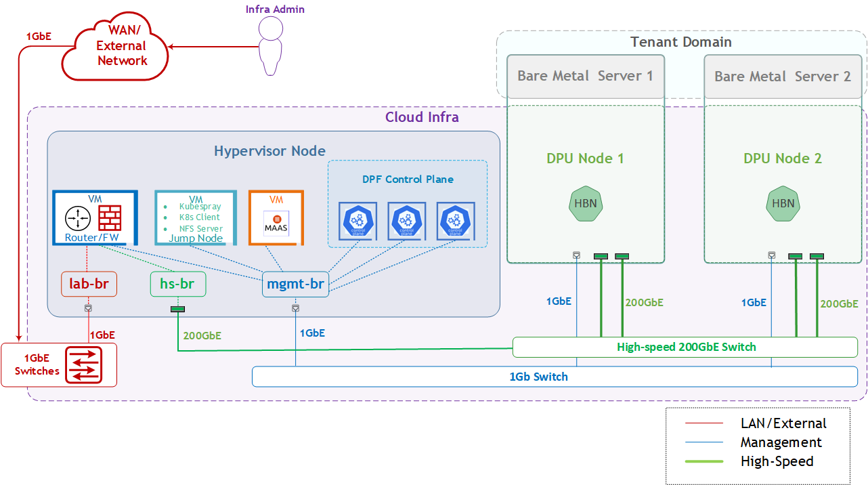Image resolution: width=868 pixels, height=485 pixels.
Task: Select the HBN icon on DPU Node 1
Action: (x=585, y=203)
